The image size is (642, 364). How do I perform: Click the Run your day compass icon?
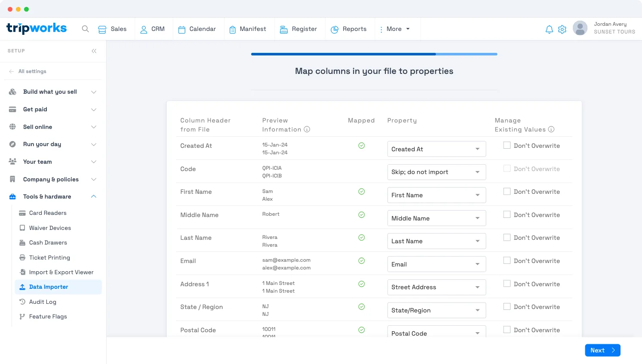[12, 144]
